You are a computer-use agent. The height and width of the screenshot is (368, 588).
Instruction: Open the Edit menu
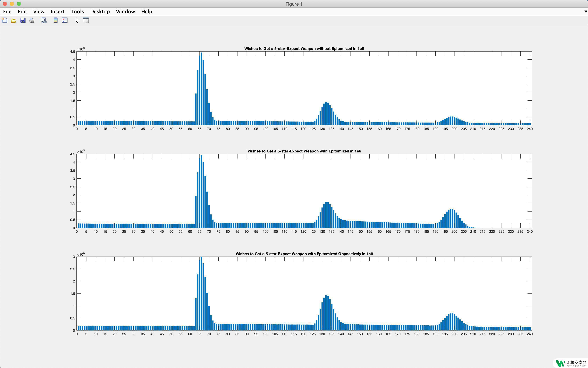point(22,11)
